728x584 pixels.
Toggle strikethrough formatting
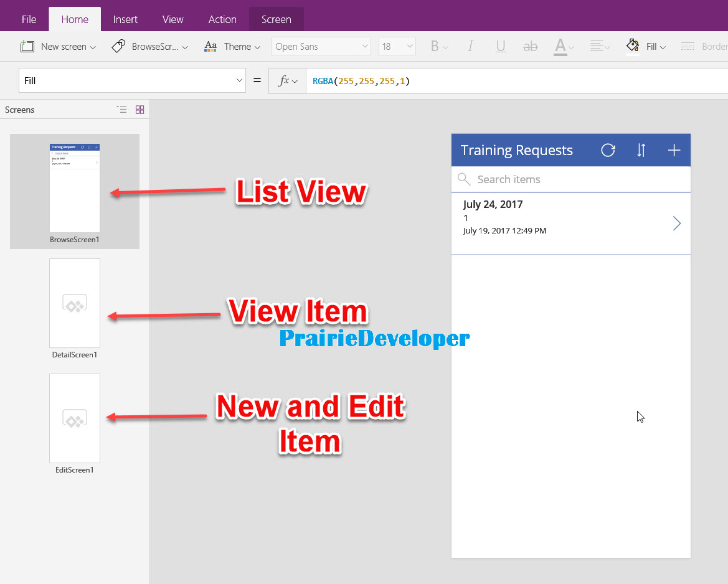[x=530, y=47]
